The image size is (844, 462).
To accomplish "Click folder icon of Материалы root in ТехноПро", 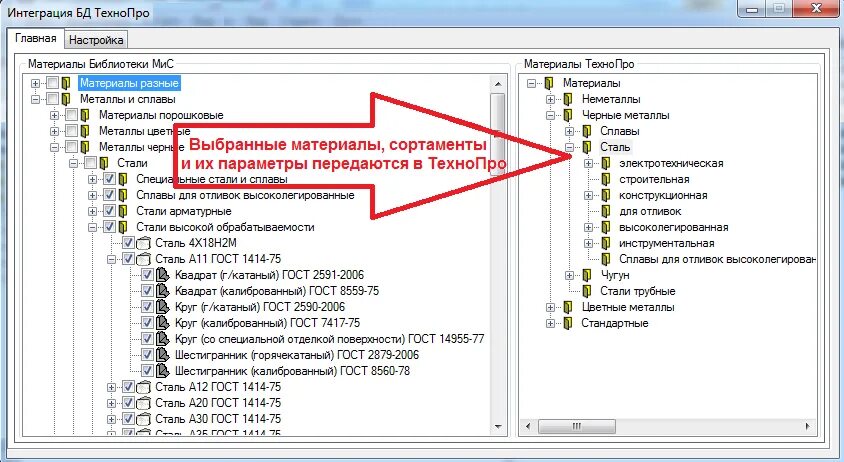I will pyautogui.click(x=549, y=83).
